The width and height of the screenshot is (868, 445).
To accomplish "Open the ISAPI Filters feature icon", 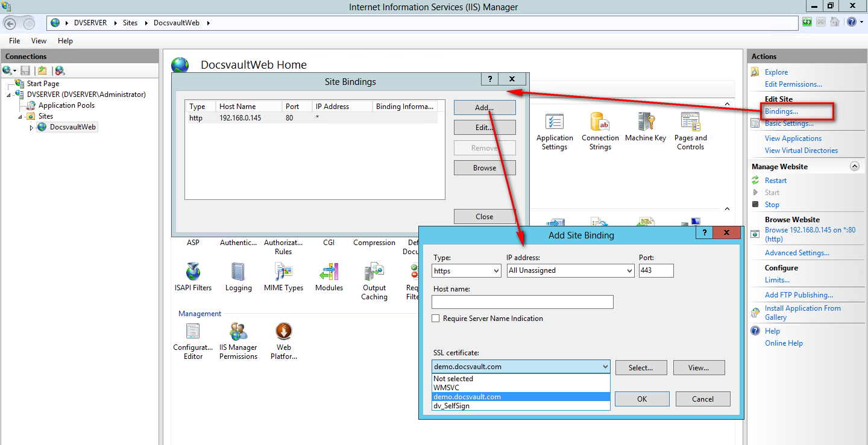I will pos(193,273).
